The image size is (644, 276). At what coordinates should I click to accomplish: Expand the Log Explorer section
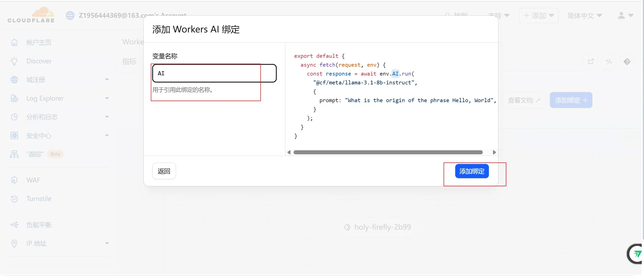coord(59,98)
